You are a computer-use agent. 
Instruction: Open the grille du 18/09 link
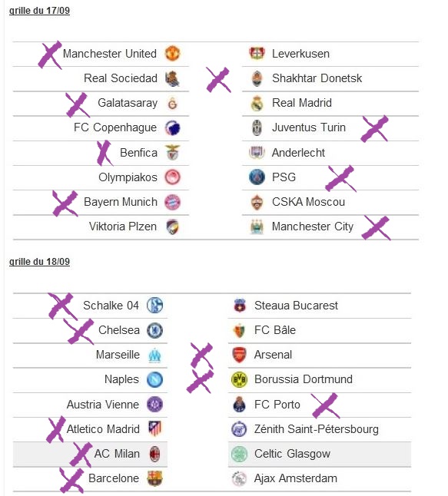tap(39, 262)
